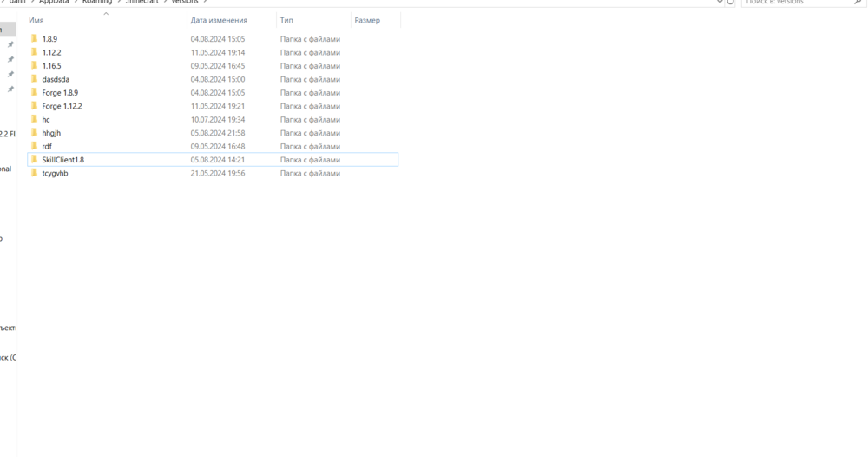
Task: Focus the Поиск в: versions search box
Action: click(804, 3)
